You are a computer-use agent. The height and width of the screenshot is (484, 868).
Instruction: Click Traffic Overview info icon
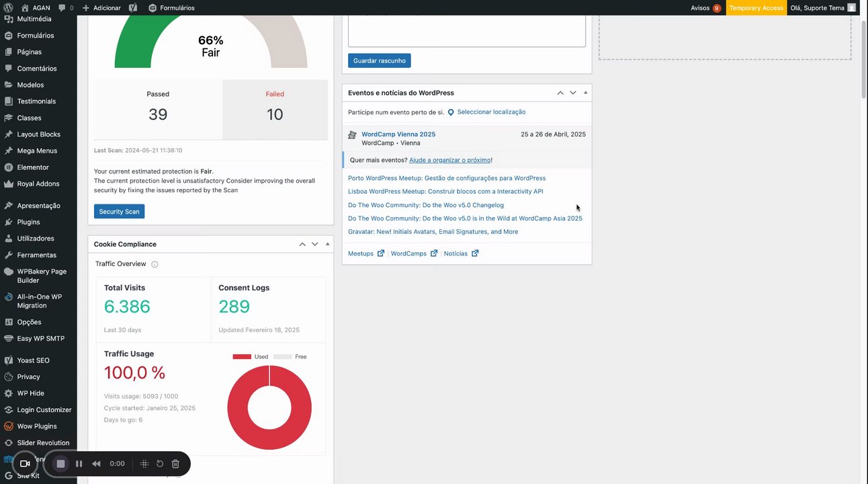(155, 264)
